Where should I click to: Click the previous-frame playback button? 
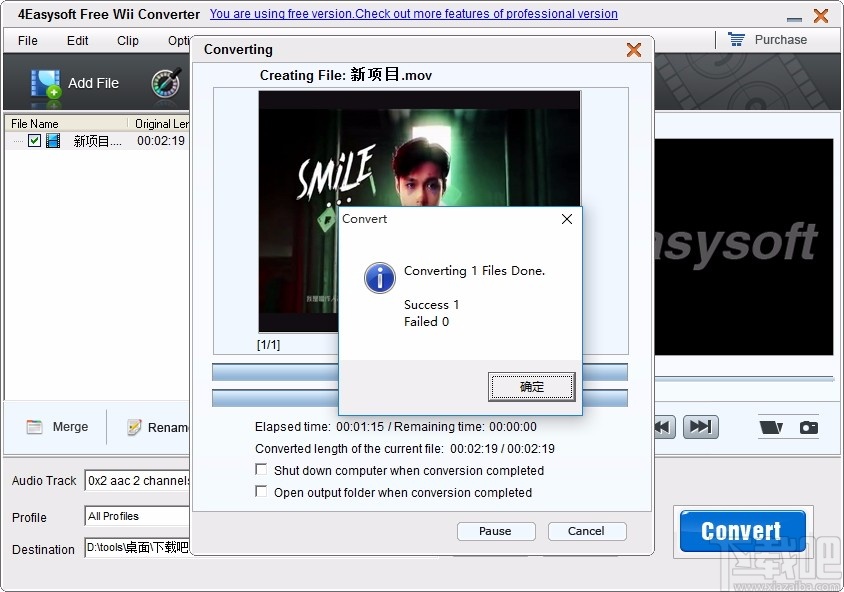coord(665,427)
